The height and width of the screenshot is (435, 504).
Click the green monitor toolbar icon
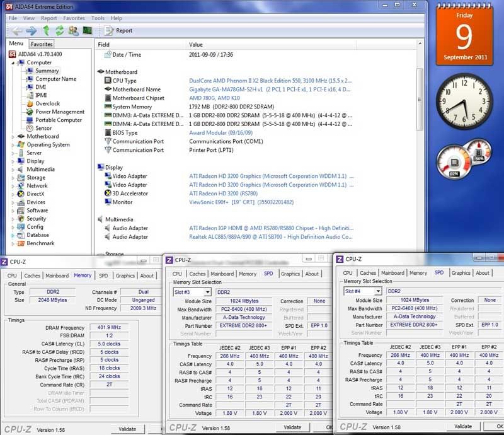[x=87, y=30]
